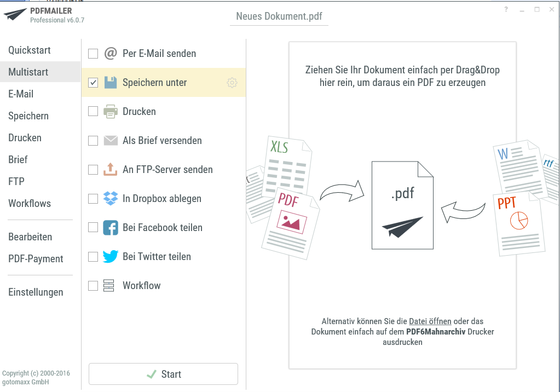Check the In Dropbox ablegen checkbox
Viewport: 560px width, 392px height.
(x=93, y=199)
